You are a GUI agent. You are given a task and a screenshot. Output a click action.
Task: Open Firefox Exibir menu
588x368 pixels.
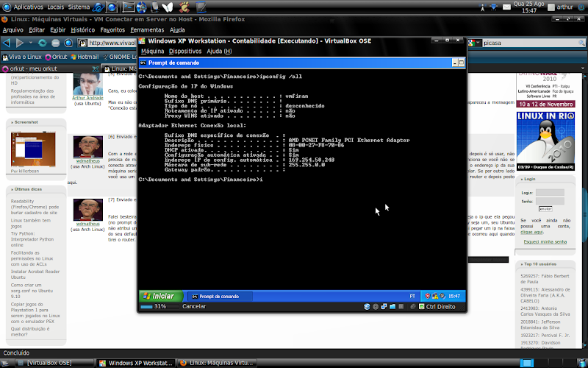[57, 30]
